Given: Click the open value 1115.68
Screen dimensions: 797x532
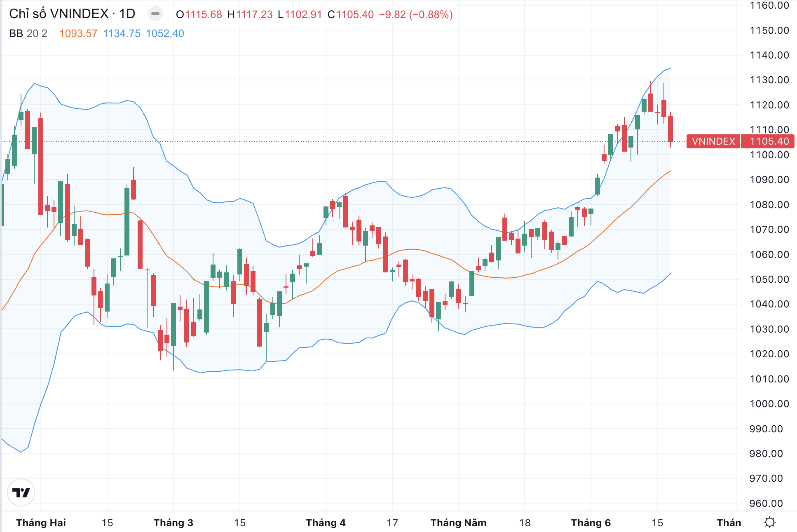Looking at the screenshot, I should [204, 14].
